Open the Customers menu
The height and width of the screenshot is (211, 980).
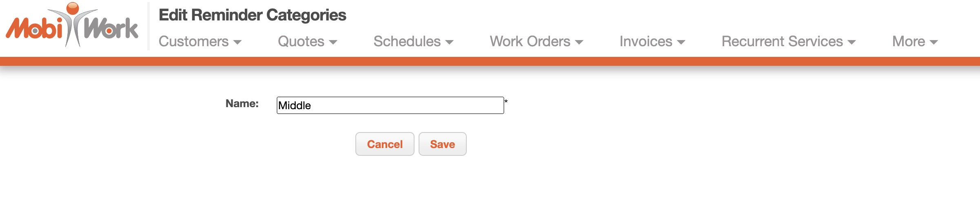pos(194,41)
